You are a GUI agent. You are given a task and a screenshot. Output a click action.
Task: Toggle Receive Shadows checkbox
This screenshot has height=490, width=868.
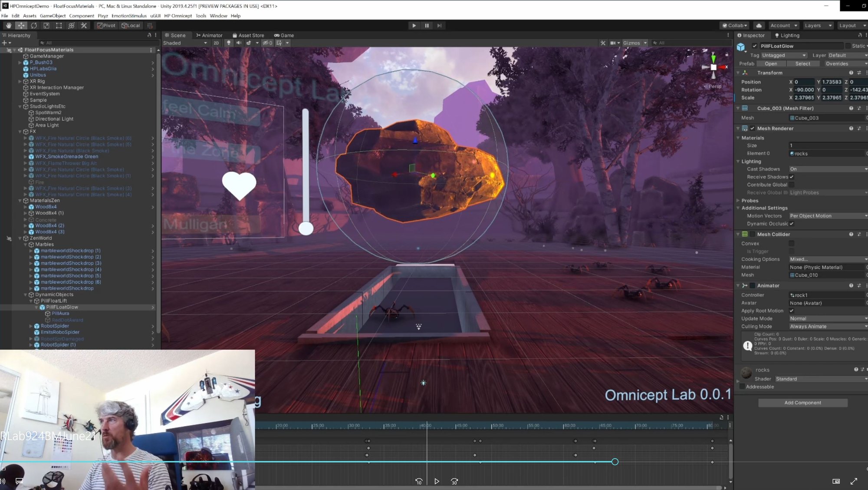pos(792,177)
